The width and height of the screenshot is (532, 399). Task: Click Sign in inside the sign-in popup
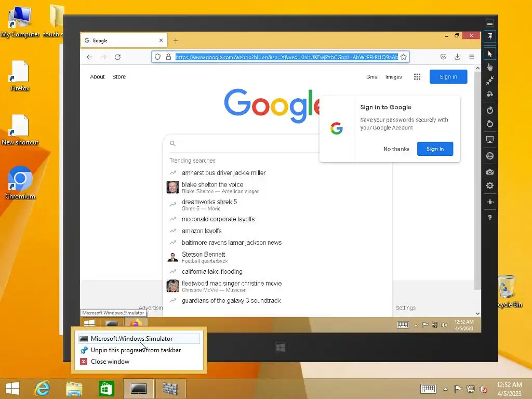(x=435, y=149)
